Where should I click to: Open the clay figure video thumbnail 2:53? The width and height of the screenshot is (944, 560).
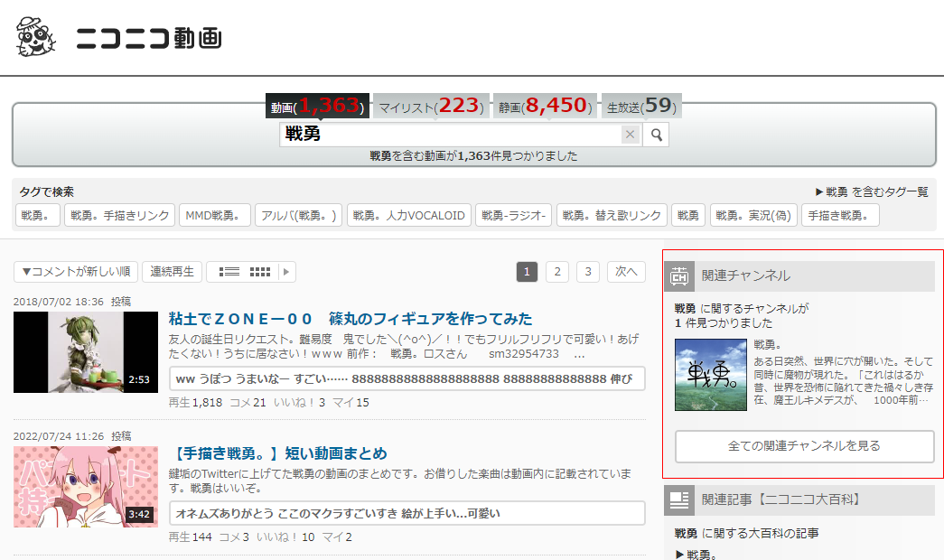tap(86, 352)
